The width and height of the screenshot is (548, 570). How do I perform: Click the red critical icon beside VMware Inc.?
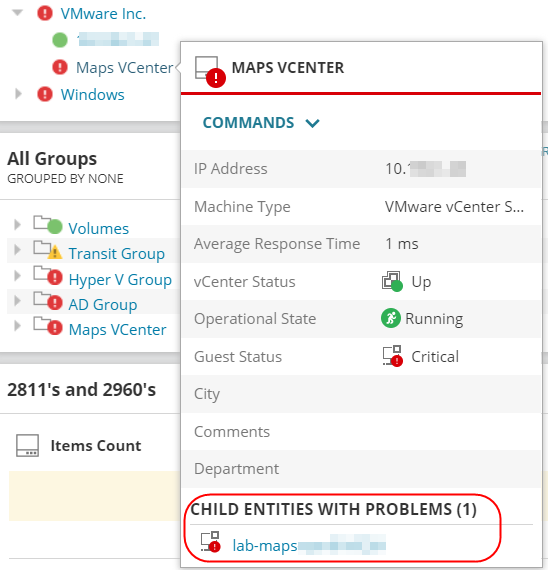[45, 13]
